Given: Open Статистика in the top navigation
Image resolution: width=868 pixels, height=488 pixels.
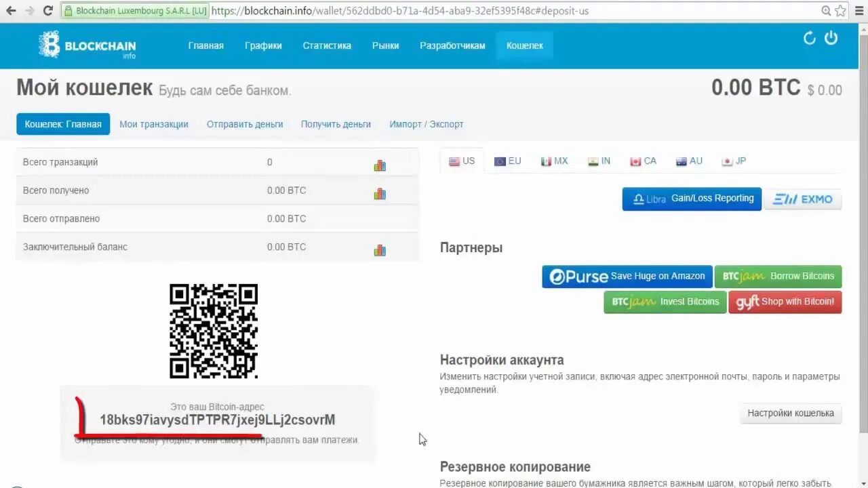Looking at the screenshot, I should point(327,45).
